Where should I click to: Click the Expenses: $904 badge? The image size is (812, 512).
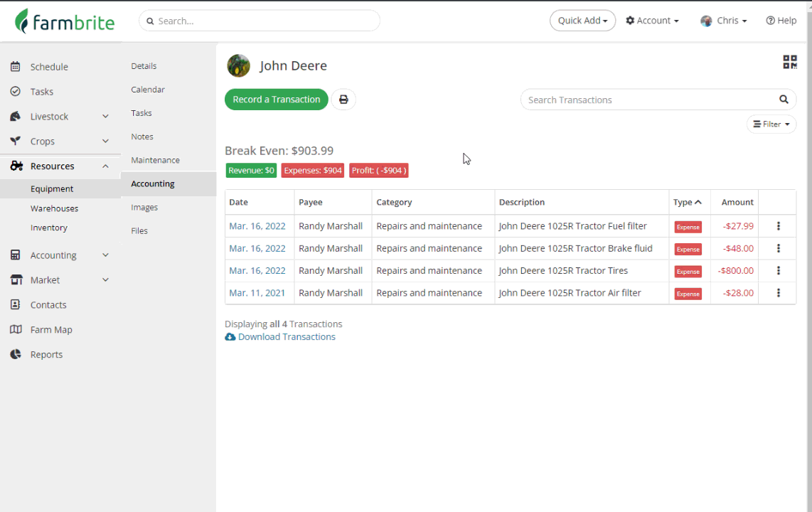[313, 171]
